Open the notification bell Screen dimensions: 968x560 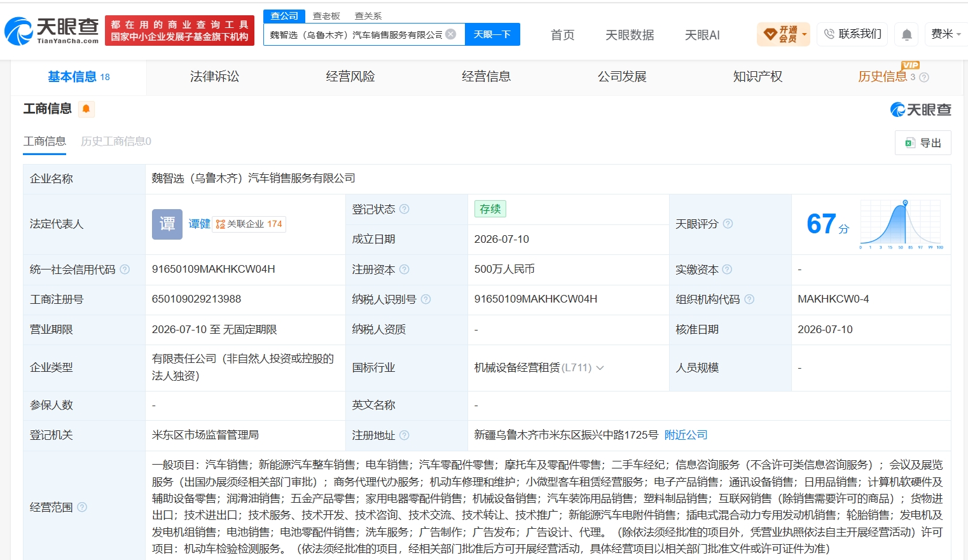point(907,34)
